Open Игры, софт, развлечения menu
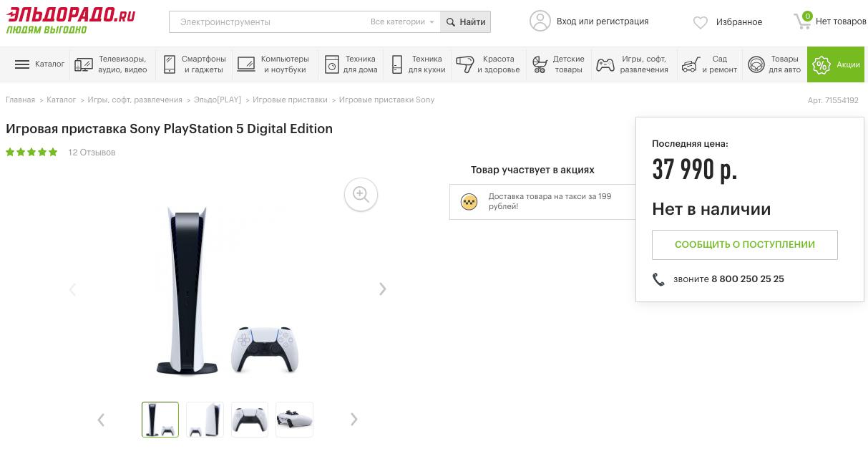Viewport: 868px width, 459px height. pyautogui.click(x=633, y=64)
